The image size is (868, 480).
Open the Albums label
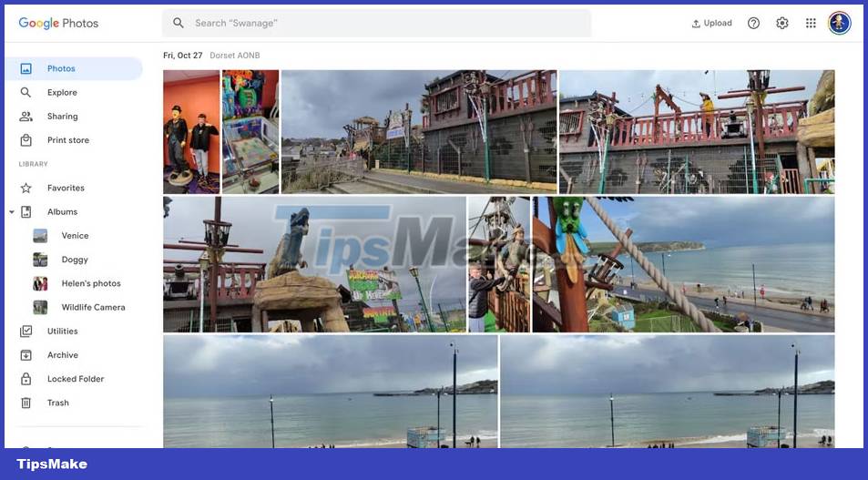62,211
